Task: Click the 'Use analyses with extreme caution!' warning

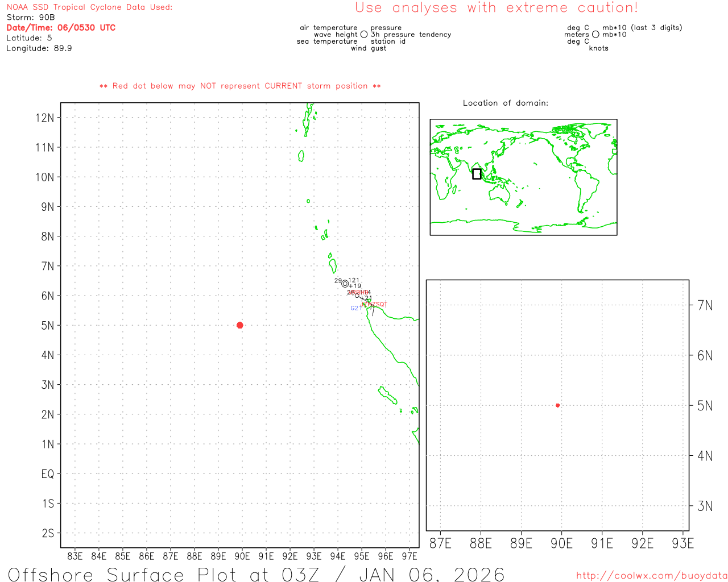Action: tap(496, 8)
